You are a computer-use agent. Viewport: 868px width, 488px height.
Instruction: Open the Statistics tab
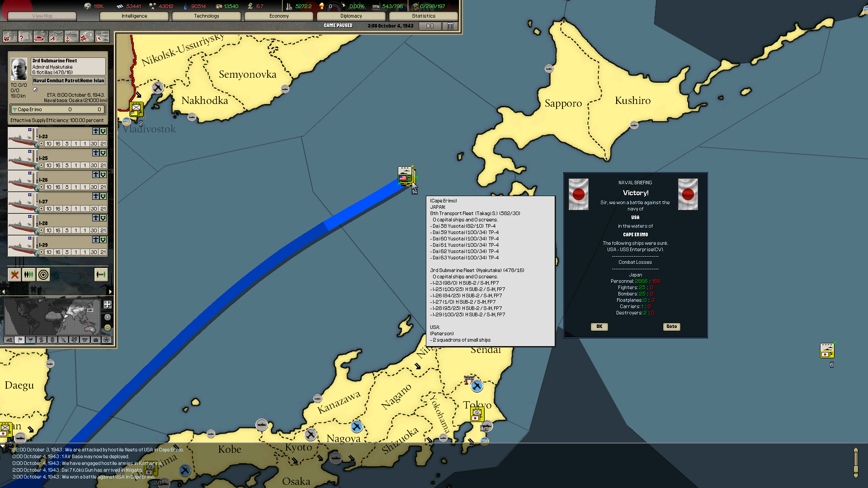click(x=424, y=16)
